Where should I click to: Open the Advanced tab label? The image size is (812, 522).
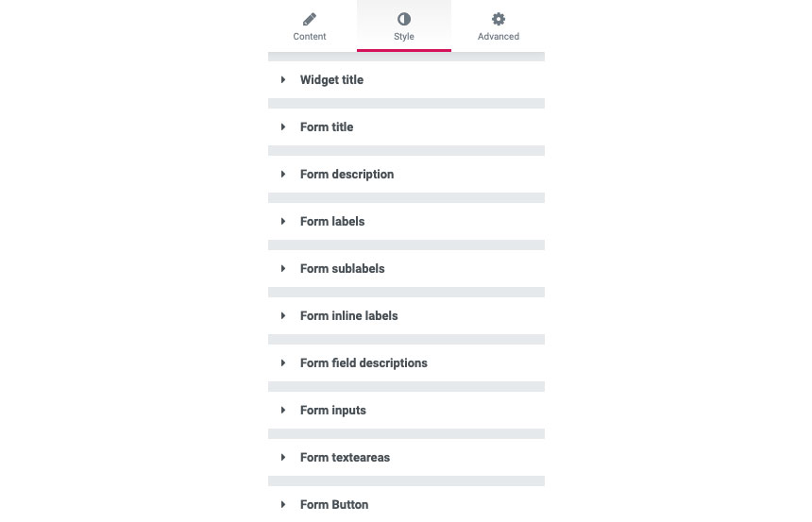point(499,36)
